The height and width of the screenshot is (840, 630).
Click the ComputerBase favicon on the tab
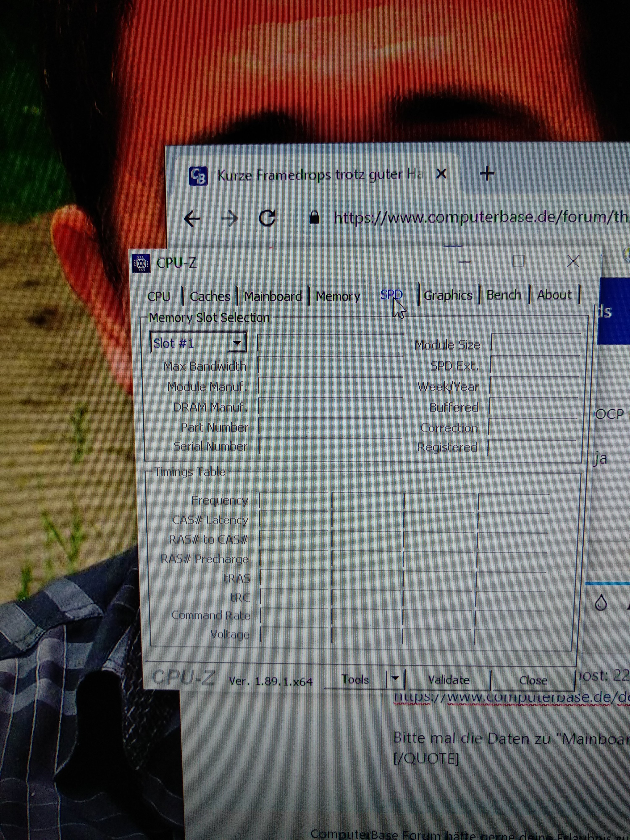pyautogui.click(x=198, y=176)
